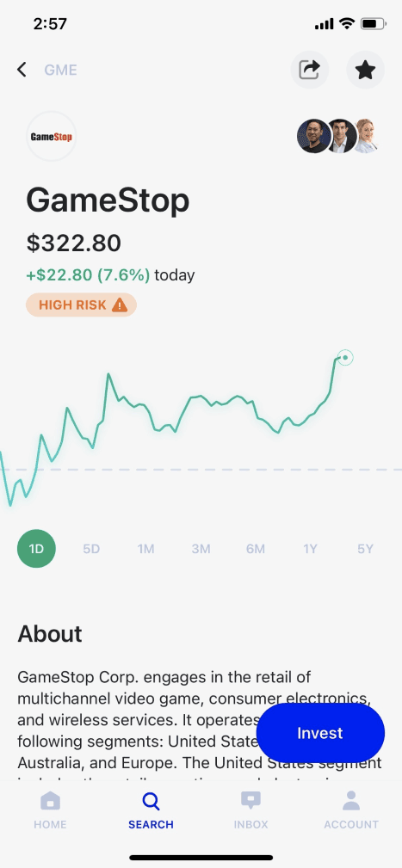Tap the chart's current price marker
The height and width of the screenshot is (868, 402).
tap(345, 358)
